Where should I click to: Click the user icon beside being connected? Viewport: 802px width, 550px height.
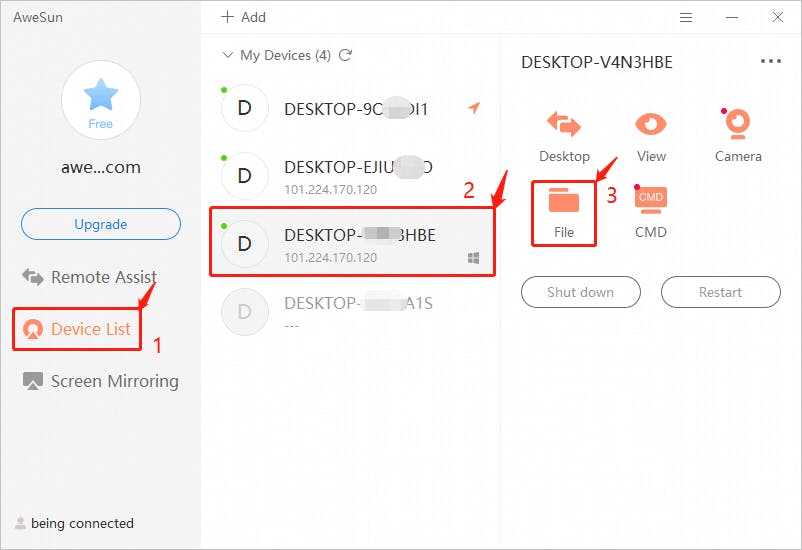coord(20,523)
